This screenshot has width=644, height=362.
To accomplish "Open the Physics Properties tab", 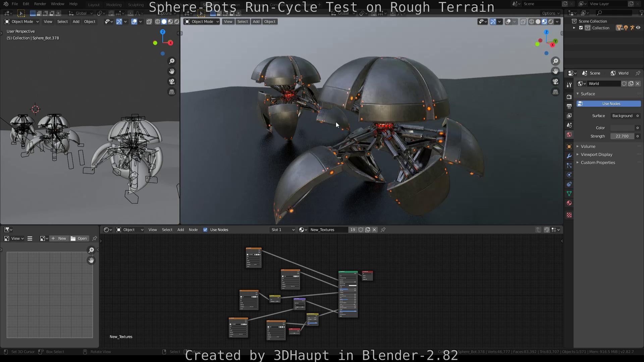I will click(x=569, y=175).
